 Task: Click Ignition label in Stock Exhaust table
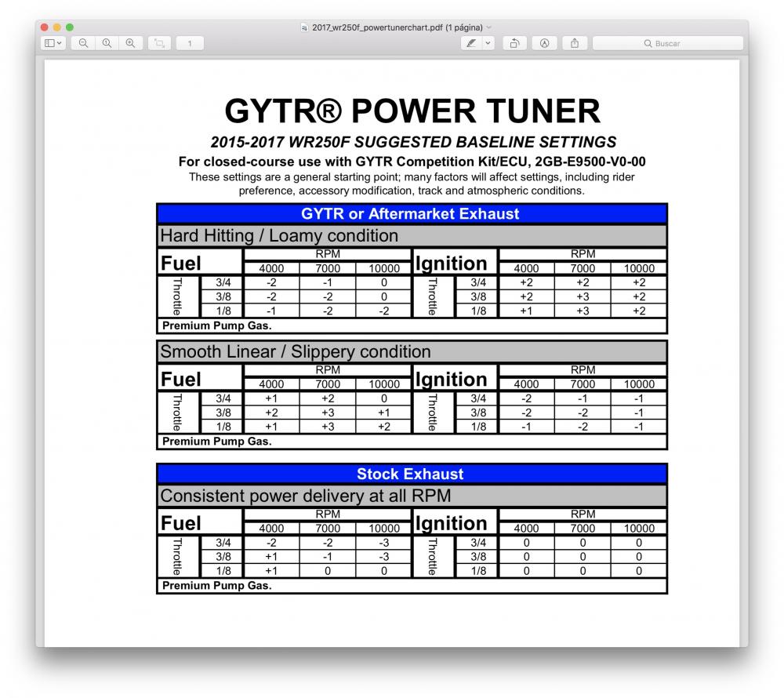tap(451, 523)
